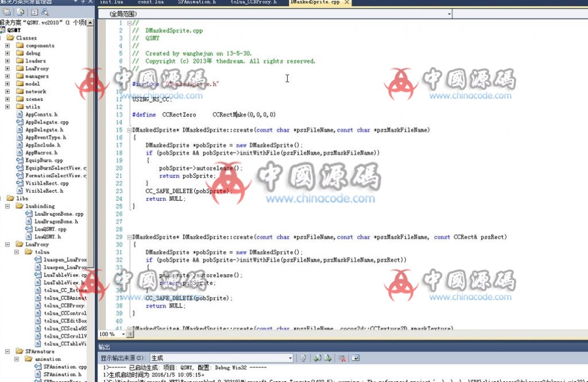
Task: Click Find Message in Code icon in Output
Action: [x=303, y=358]
